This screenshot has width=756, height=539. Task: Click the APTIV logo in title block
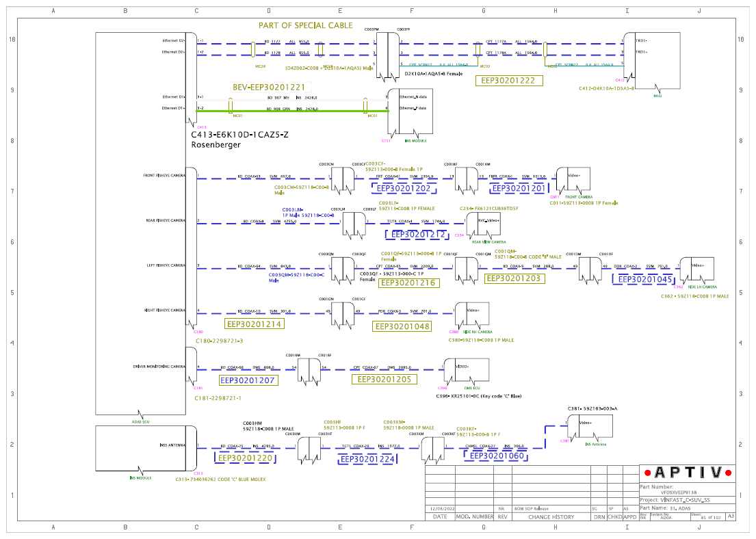pos(688,473)
